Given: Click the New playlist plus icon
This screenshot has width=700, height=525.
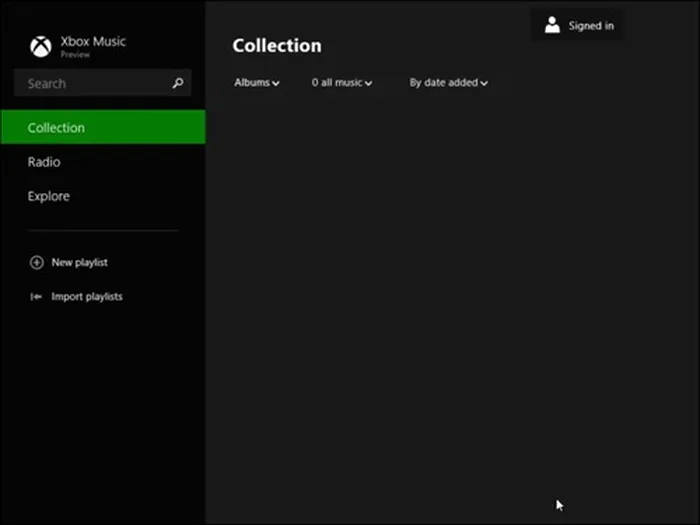Looking at the screenshot, I should point(37,262).
